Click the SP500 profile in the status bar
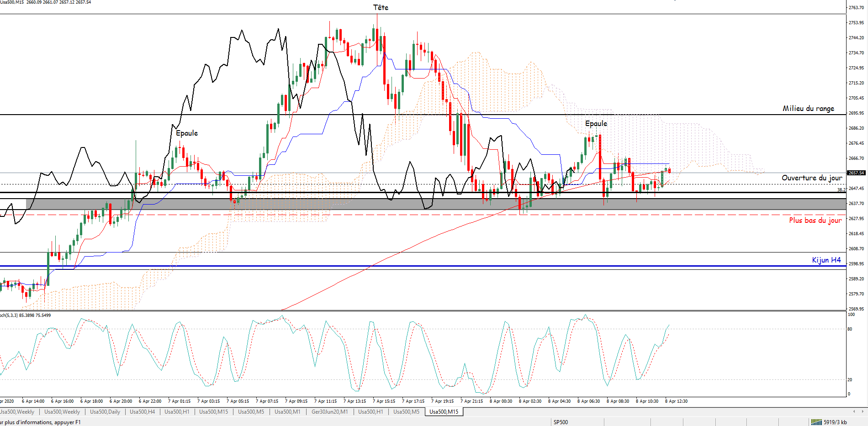This screenshot has width=868, height=426. tap(561, 422)
